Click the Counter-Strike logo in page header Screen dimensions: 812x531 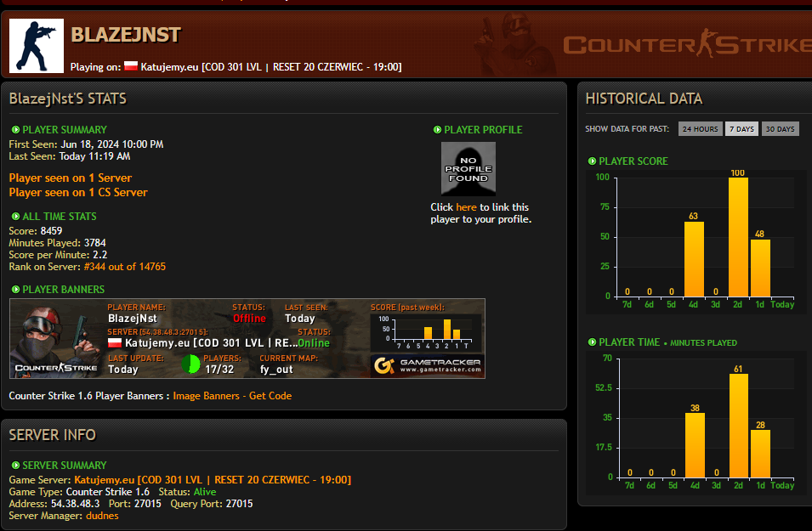687,44
